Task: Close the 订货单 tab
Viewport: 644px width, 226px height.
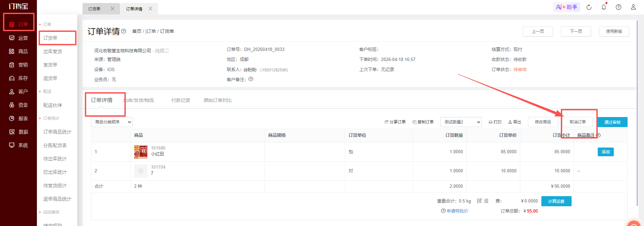Action: [x=112, y=9]
